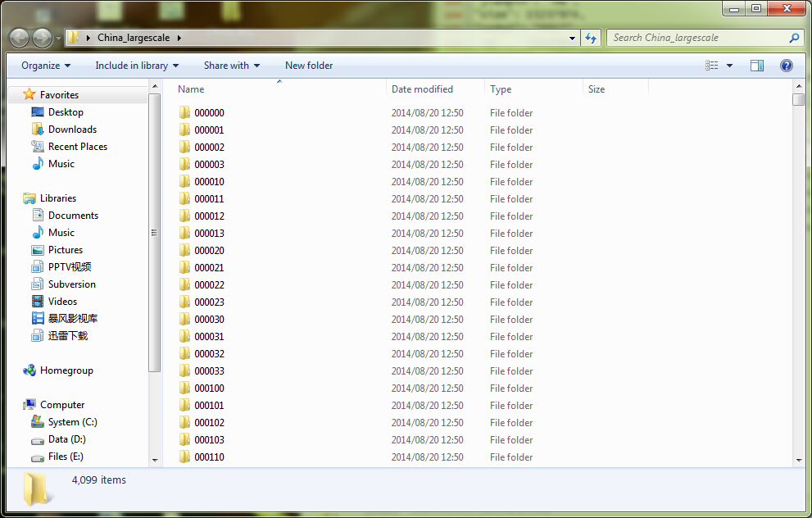This screenshot has width=812, height=518.
Task: Click the folder icon of 000000
Action: click(x=184, y=112)
